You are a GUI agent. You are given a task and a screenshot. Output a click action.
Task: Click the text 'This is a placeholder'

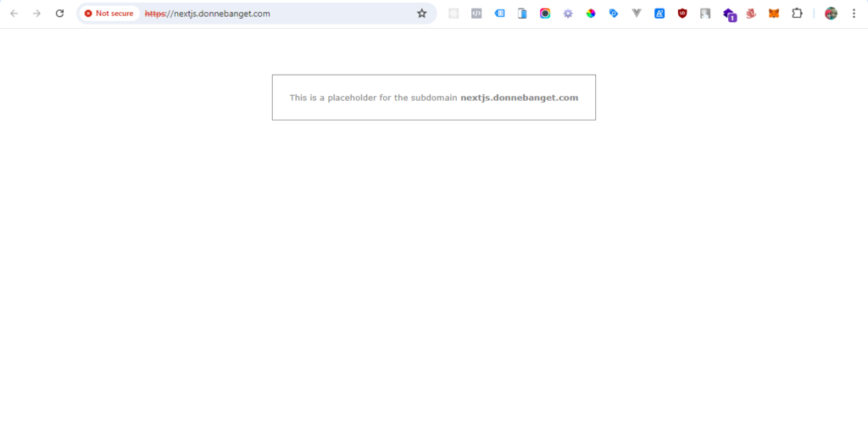pyautogui.click(x=334, y=98)
